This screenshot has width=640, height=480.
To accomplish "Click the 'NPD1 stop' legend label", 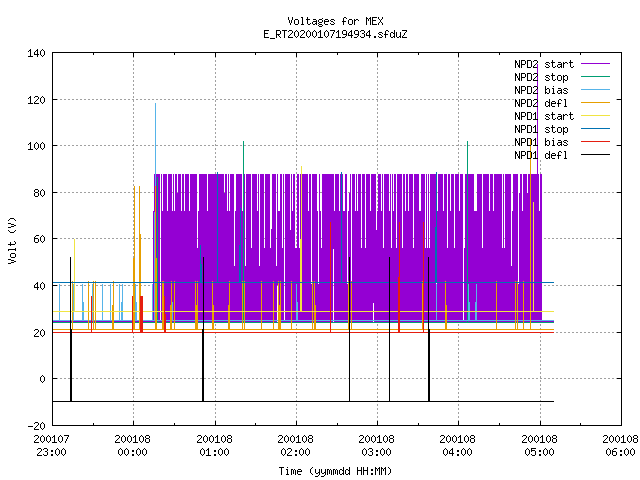I will (541, 129).
